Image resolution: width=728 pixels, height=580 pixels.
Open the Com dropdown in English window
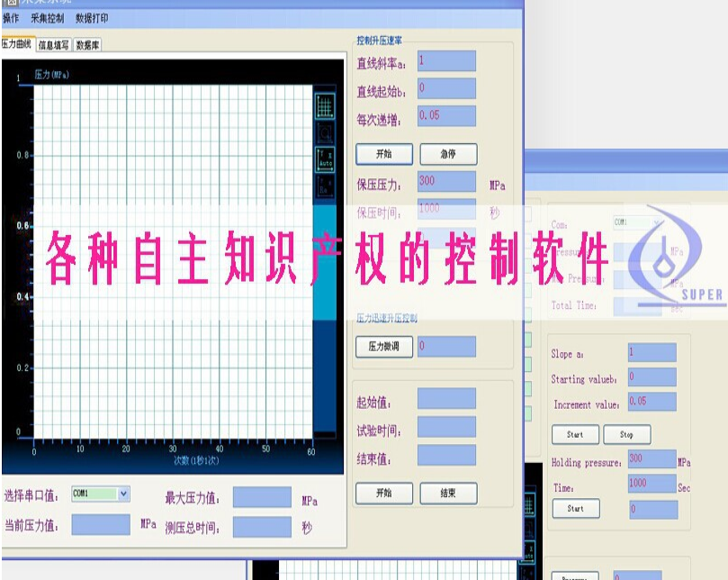656,222
